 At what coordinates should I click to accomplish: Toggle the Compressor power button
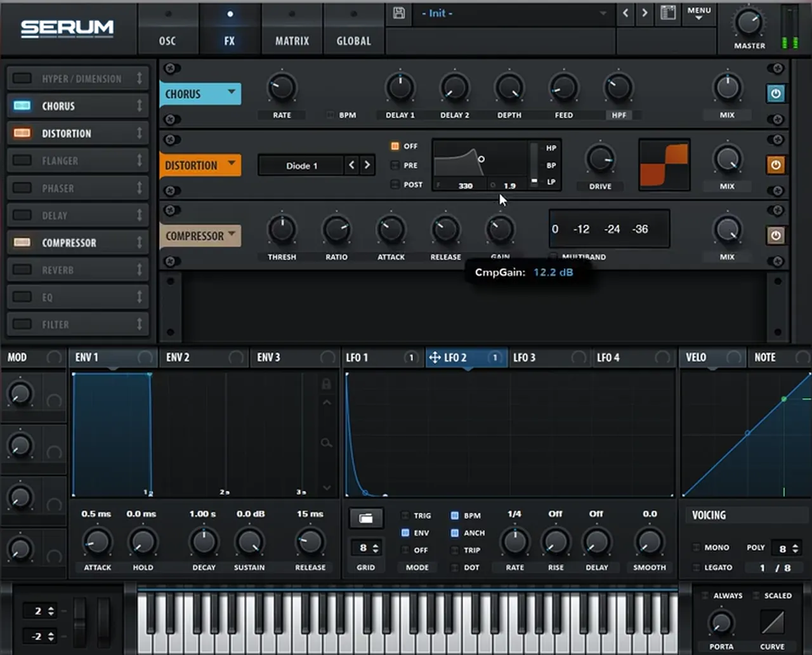775,235
